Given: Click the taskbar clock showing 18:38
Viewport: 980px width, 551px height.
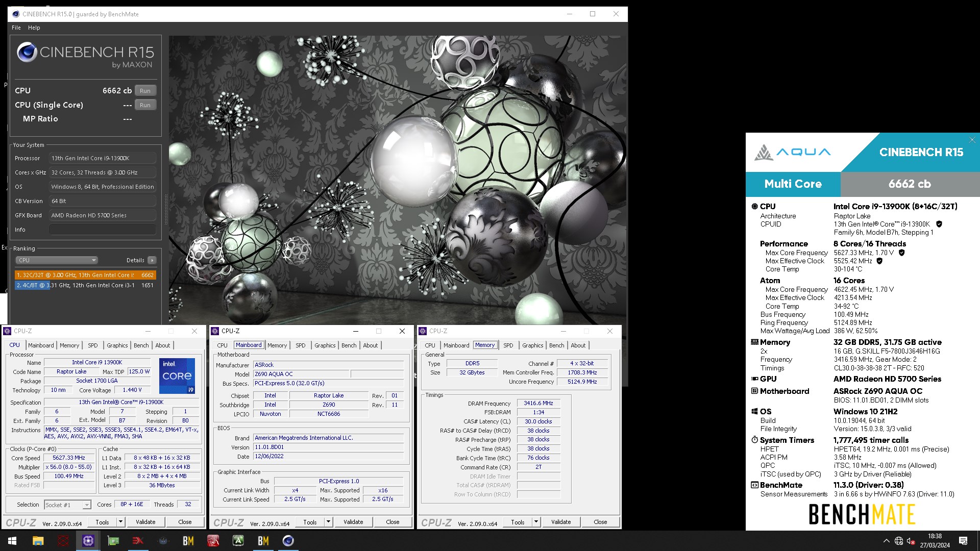Looking at the screenshot, I should [935, 541].
